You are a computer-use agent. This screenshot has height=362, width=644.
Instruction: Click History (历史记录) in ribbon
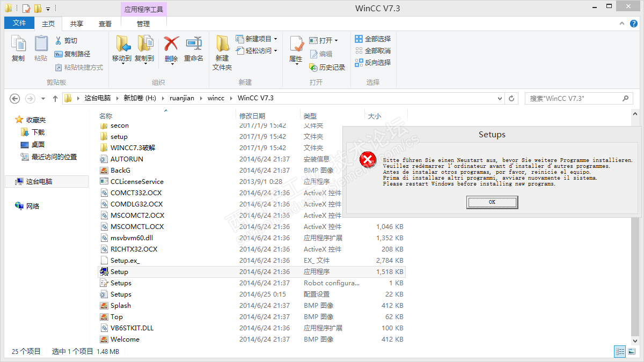pyautogui.click(x=327, y=68)
